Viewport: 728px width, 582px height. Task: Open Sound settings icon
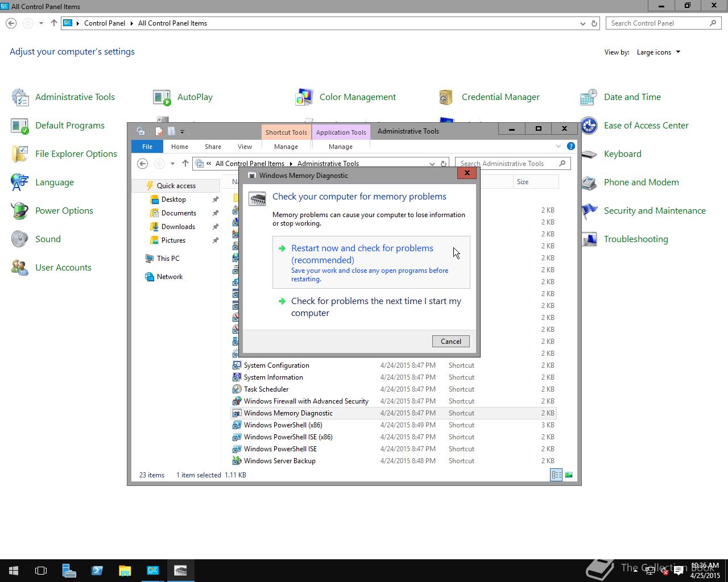pyautogui.click(x=35, y=239)
